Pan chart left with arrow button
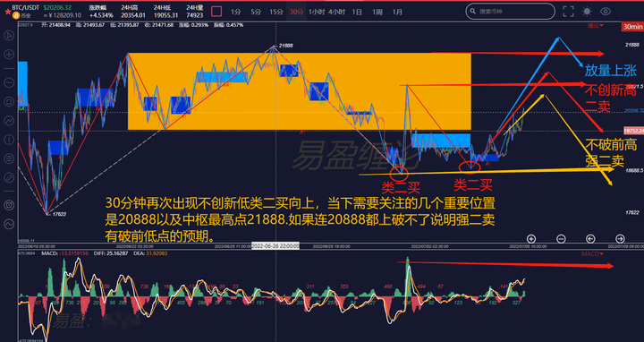The image size is (644, 342). pyautogui.click(x=590, y=238)
